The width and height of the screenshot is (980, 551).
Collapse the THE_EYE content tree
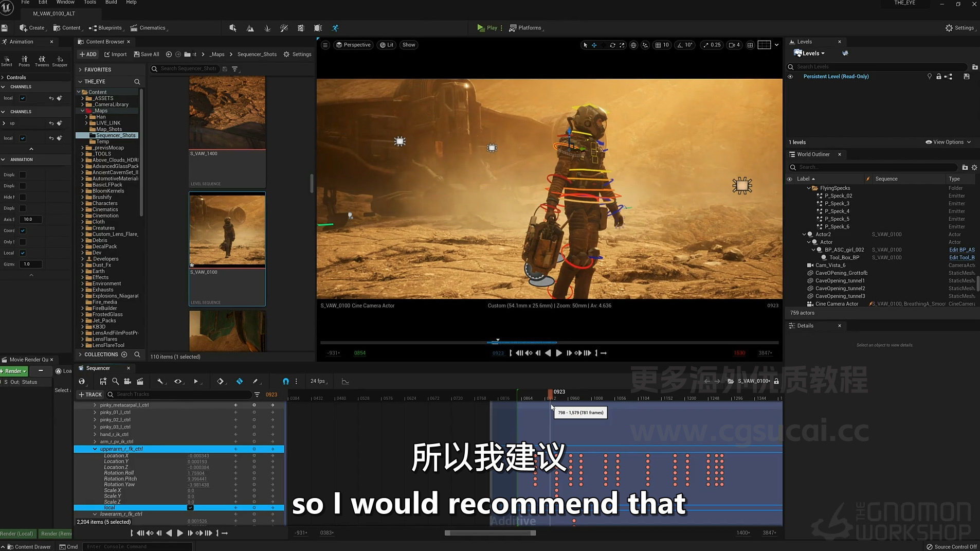point(80,82)
